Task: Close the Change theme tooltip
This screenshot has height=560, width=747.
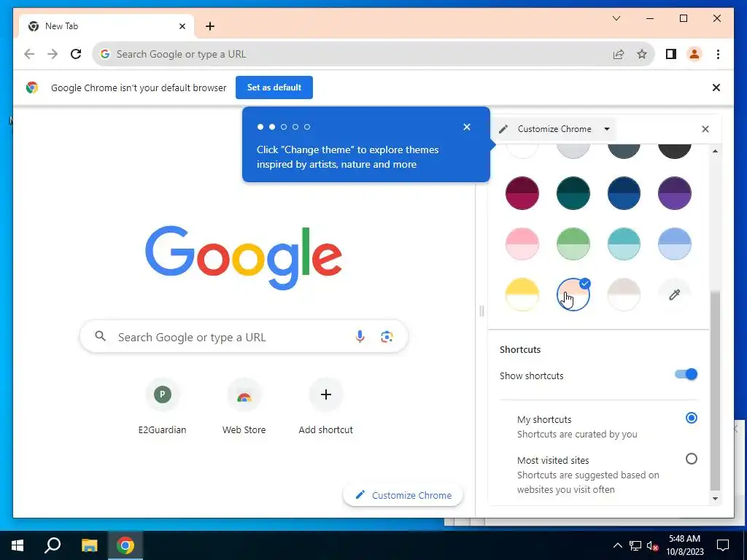Action: point(466,127)
